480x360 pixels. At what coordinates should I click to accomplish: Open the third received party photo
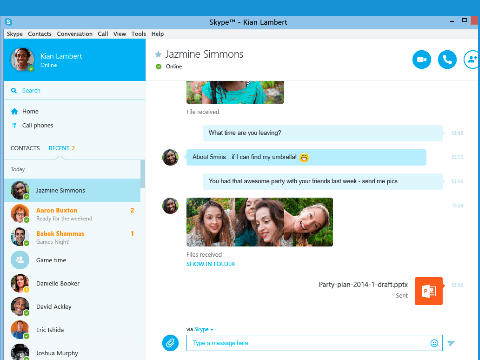tap(308, 222)
